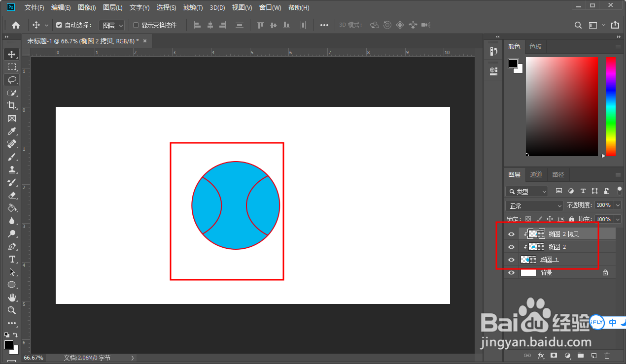Create a new layer
This screenshot has height=364, width=626.
[x=594, y=355]
